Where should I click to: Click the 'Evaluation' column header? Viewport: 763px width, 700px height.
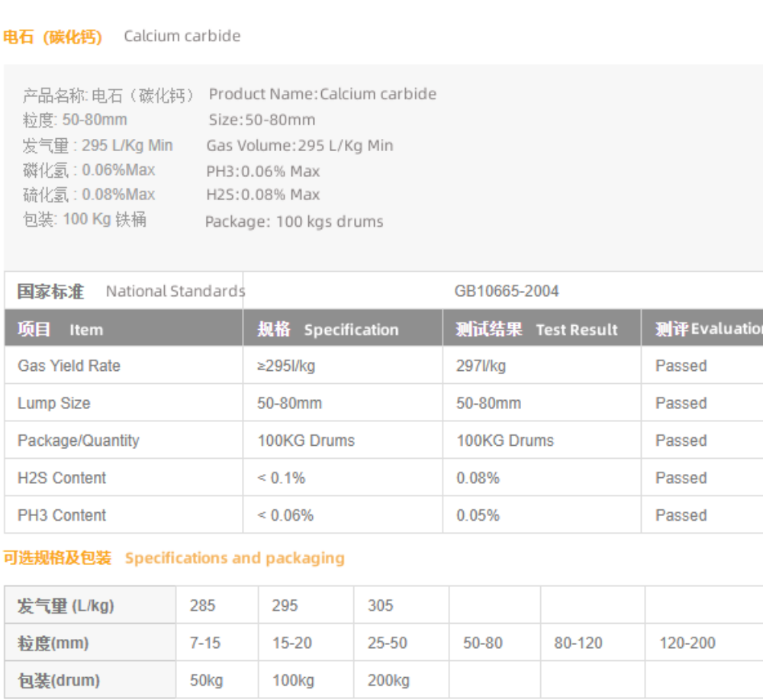[x=726, y=328]
